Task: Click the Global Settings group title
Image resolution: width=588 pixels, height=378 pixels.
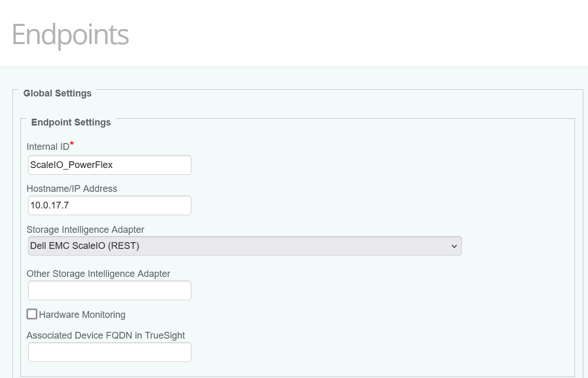Action: tap(57, 93)
